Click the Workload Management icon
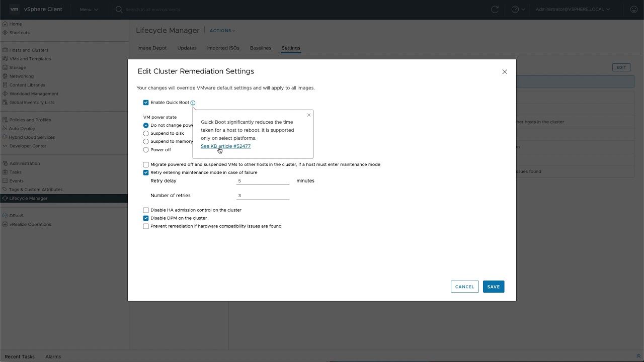The width and height of the screenshot is (644, 362). pyautogui.click(x=5, y=94)
